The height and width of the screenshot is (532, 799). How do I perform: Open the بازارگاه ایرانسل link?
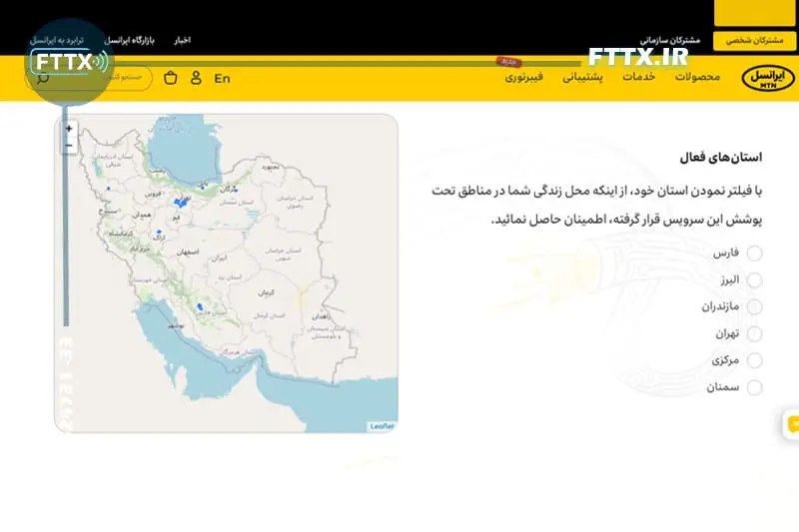pyautogui.click(x=129, y=40)
